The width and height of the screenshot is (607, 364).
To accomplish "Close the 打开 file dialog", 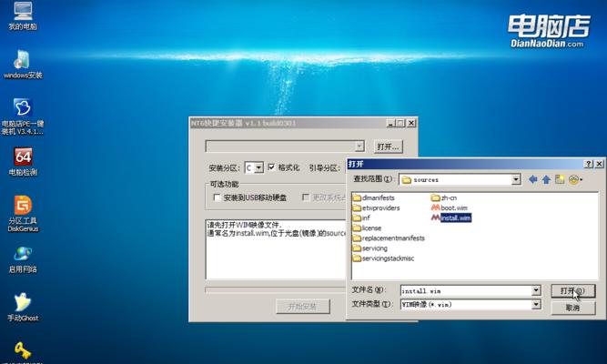I will tap(599, 164).
